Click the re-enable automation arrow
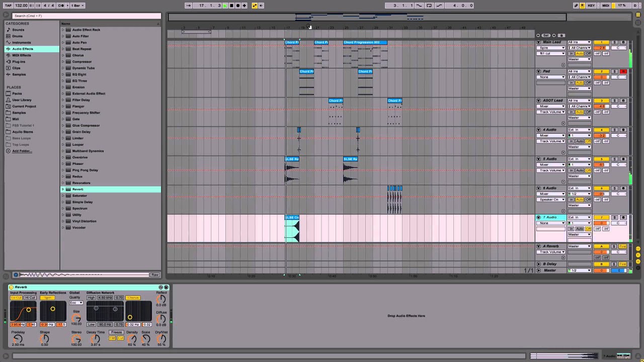644x362 pixels. [x=261, y=6]
